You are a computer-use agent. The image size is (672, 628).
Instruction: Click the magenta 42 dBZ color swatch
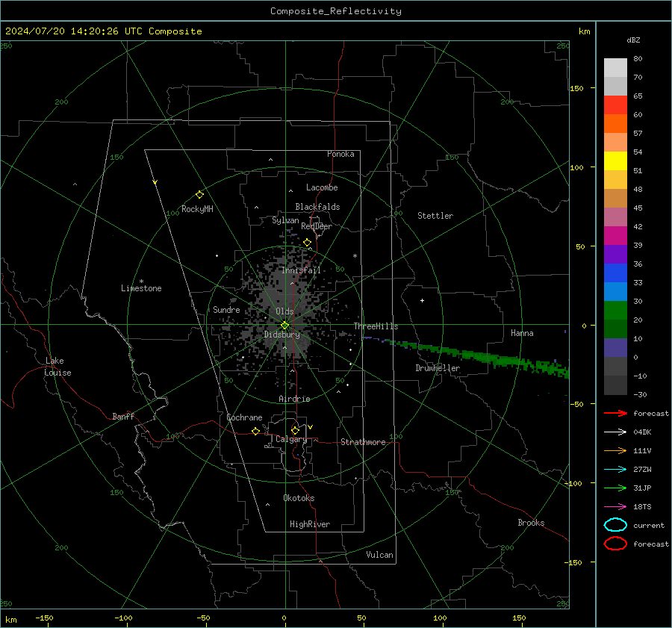tap(615, 236)
